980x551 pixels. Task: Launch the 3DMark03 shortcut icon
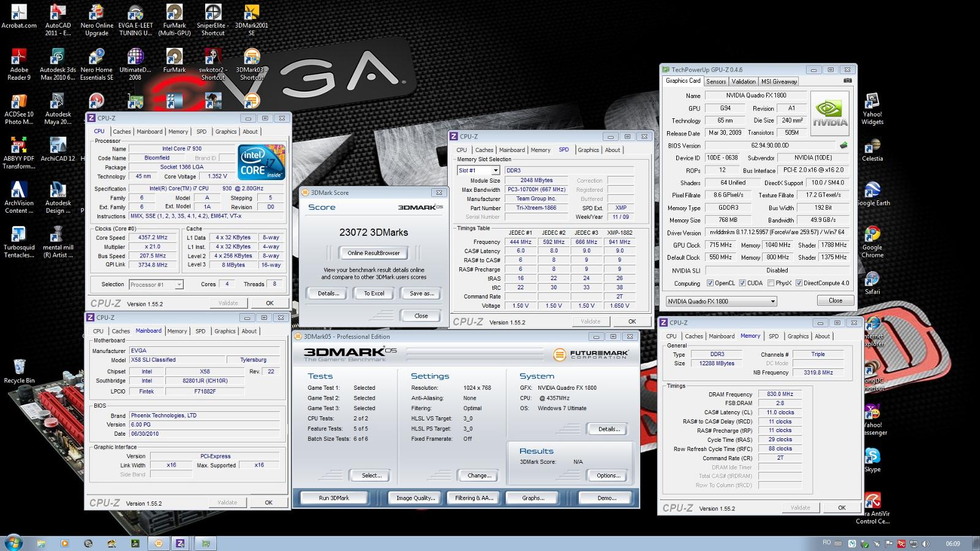(251, 64)
